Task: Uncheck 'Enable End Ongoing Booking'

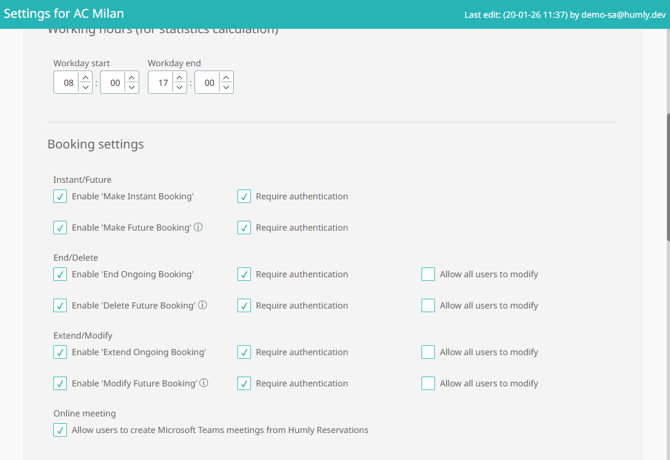Action: click(x=60, y=274)
